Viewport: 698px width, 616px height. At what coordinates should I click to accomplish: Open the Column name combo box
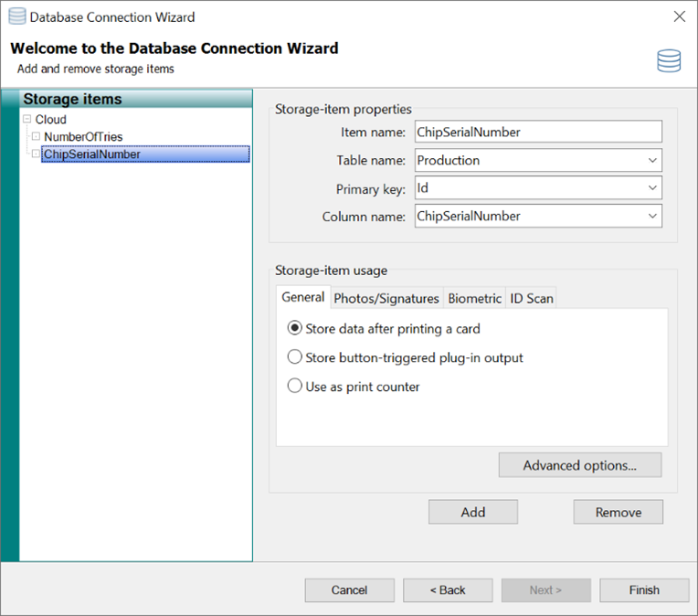click(x=652, y=217)
